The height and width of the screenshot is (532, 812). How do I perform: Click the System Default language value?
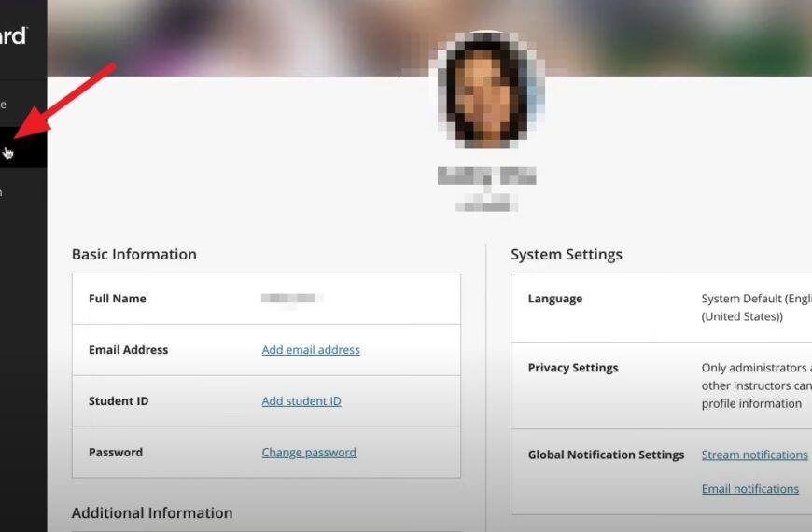756,307
